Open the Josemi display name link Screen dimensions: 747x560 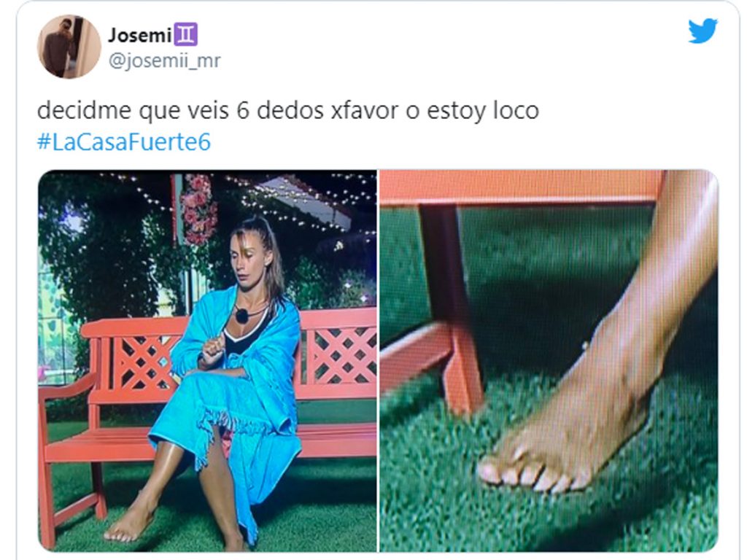pos(139,35)
